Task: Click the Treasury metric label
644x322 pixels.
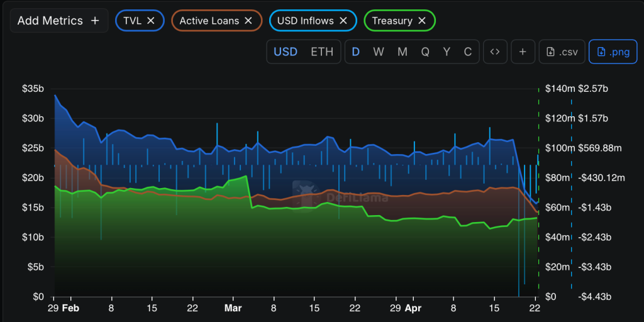Action: pos(392,21)
